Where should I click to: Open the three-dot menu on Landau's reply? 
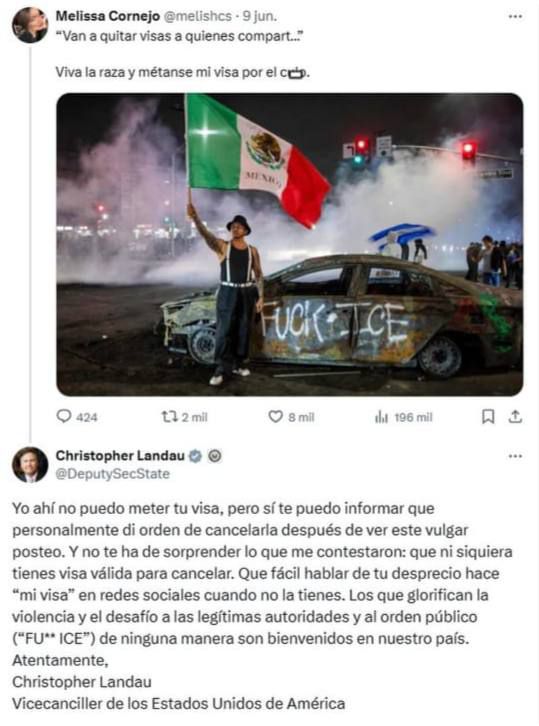tap(515, 456)
